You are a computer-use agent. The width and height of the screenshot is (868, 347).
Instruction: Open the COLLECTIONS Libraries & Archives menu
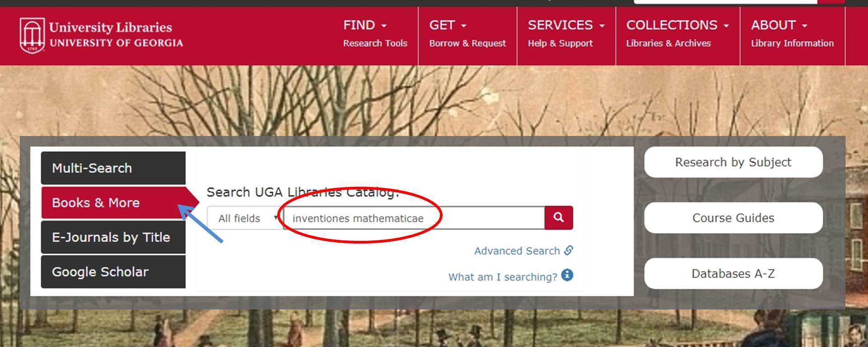coord(677,34)
